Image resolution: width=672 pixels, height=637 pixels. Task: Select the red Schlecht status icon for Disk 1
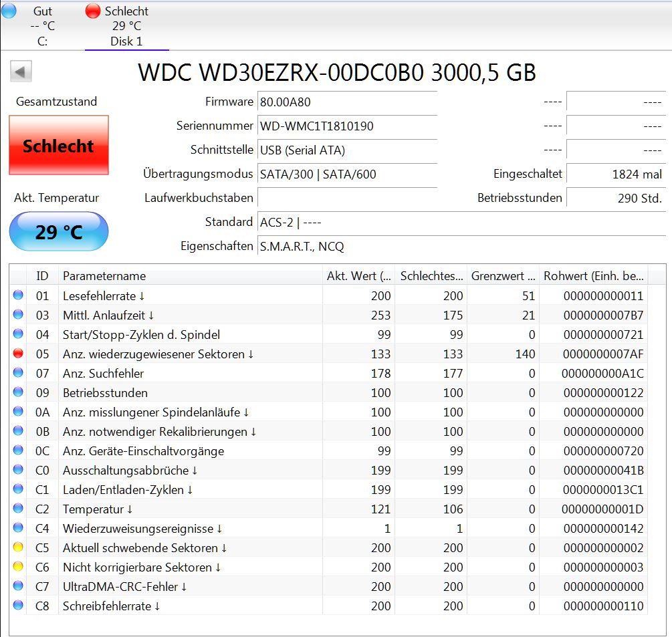pyautogui.click(x=92, y=11)
